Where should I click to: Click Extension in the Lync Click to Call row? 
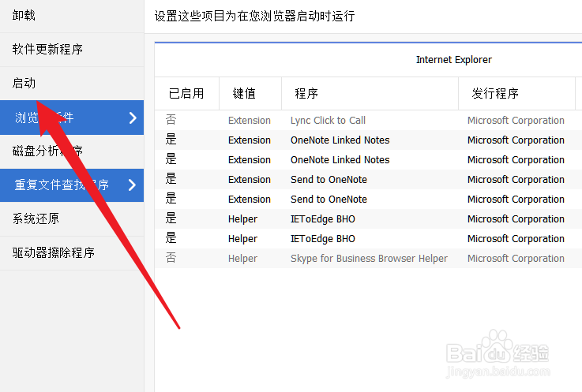point(249,121)
